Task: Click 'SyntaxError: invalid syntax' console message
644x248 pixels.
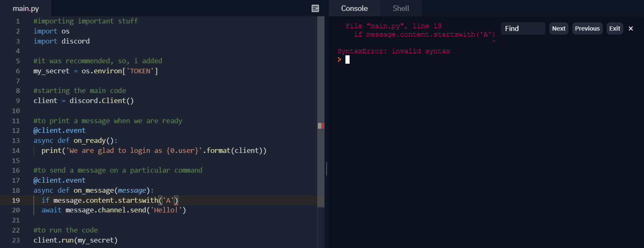Action: click(x=394, y=51)
